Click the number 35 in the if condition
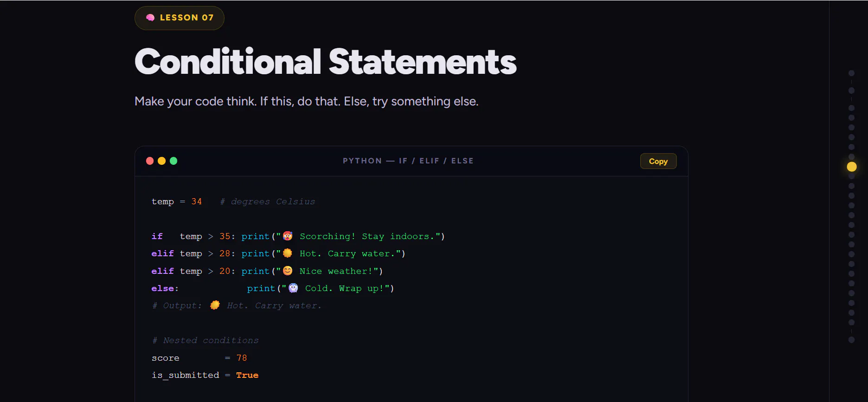The image size is (868, 402). (225, 236)
